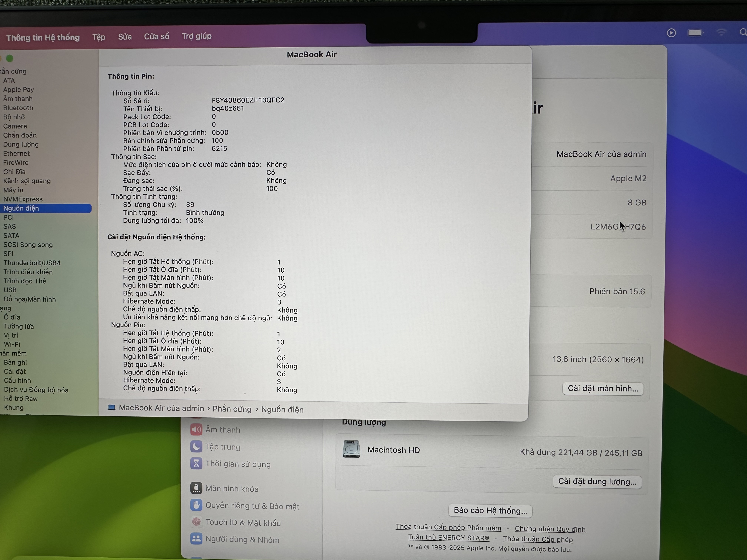Viewport: 747px width, 560px height.
Task: Open Người dùng & Nhóm icon
Action: [196, 539]
